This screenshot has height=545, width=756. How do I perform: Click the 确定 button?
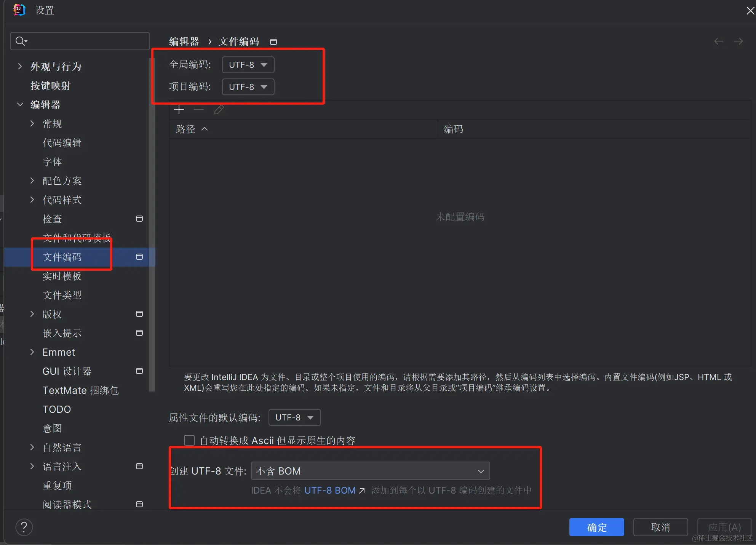click(x=596, y=527)
